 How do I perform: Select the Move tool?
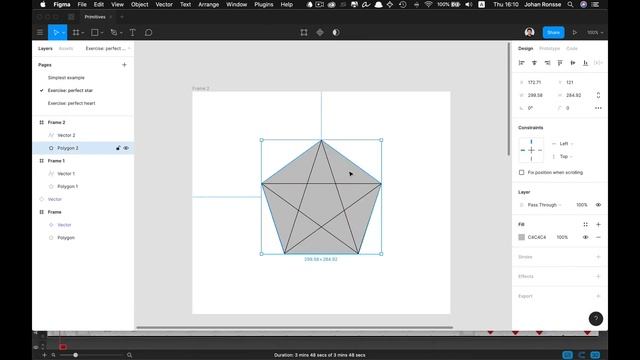coord(56,32)
